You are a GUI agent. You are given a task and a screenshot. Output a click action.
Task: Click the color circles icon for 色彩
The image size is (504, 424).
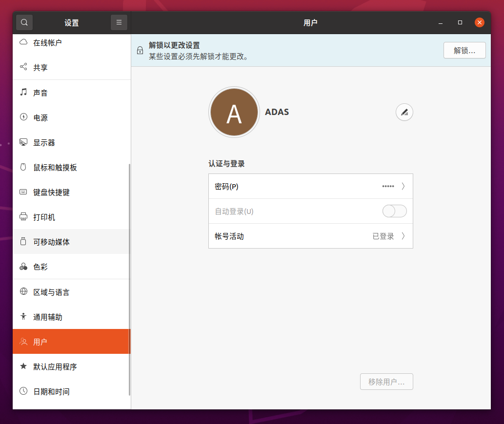tap(23, 267)
